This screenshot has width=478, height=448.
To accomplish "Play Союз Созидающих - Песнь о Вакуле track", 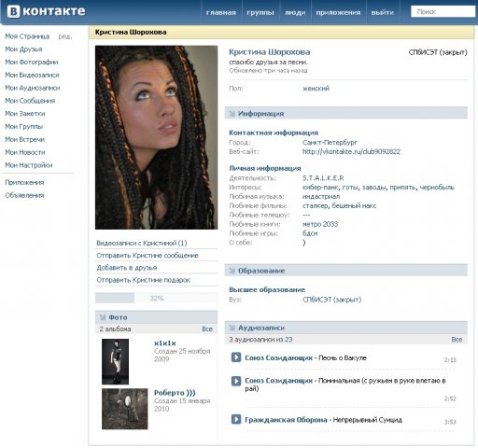I will click(x=236, y=357).
